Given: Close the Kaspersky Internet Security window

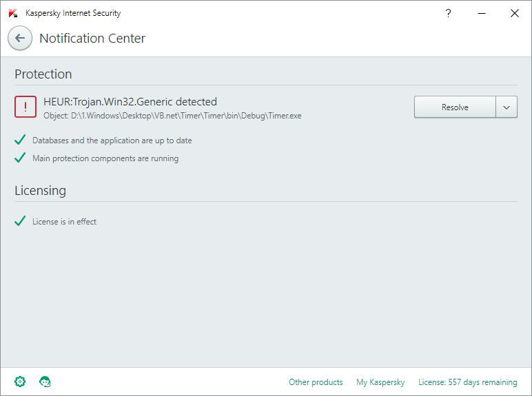Looking at the screenshot, I should pos(515,13).
